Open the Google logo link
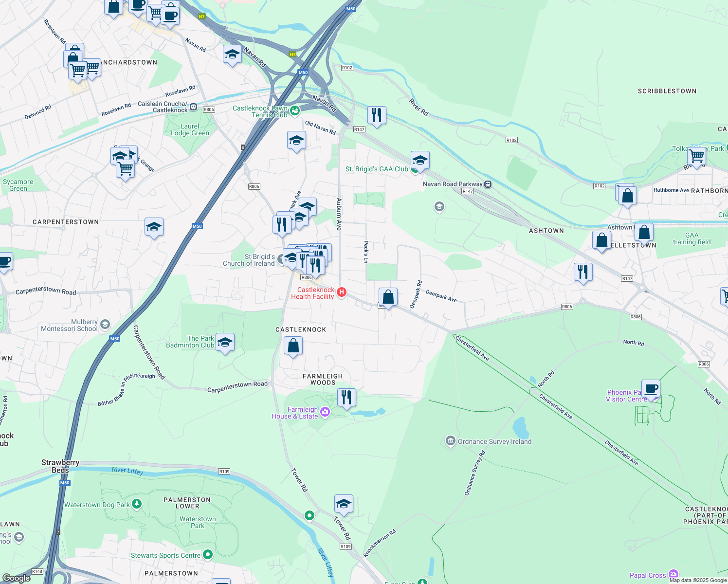 [17, 578]
